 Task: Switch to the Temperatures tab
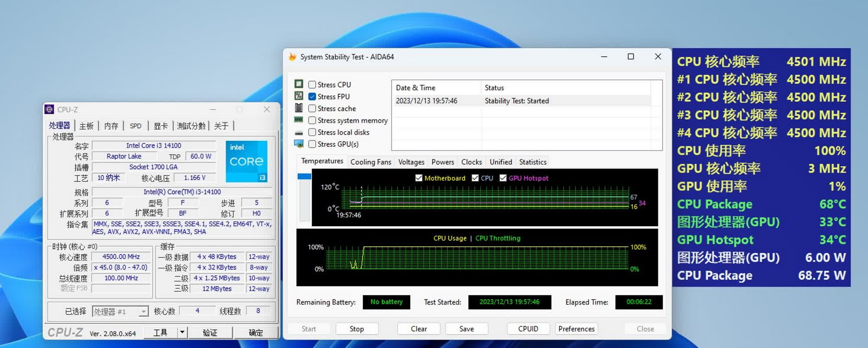[322, 161]
